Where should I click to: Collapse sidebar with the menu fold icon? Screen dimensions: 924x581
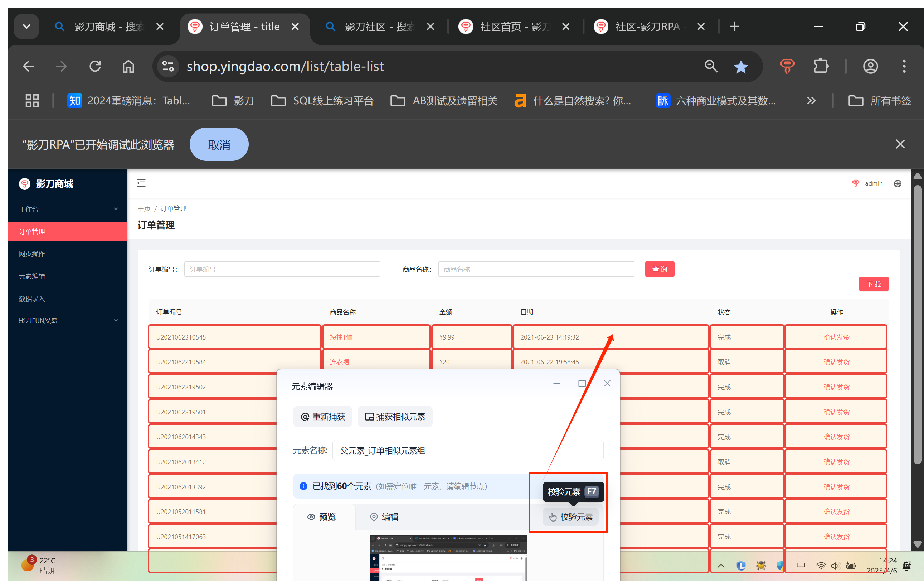141,183
